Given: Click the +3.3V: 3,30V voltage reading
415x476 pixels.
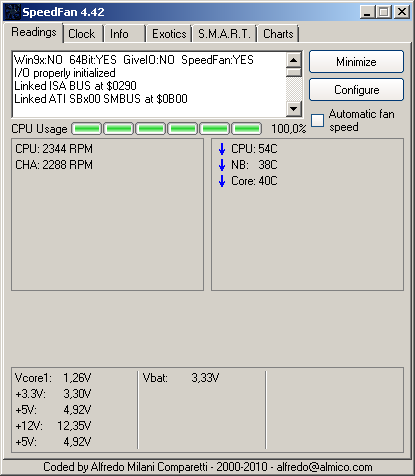Looking at the screenshot, I should [53, 394].
